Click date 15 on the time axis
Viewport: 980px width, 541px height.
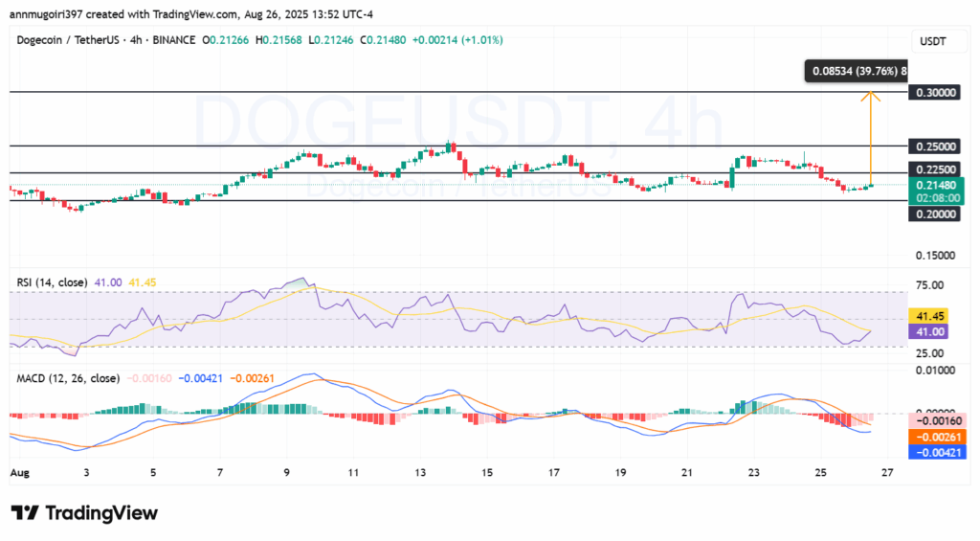(487, 473)
